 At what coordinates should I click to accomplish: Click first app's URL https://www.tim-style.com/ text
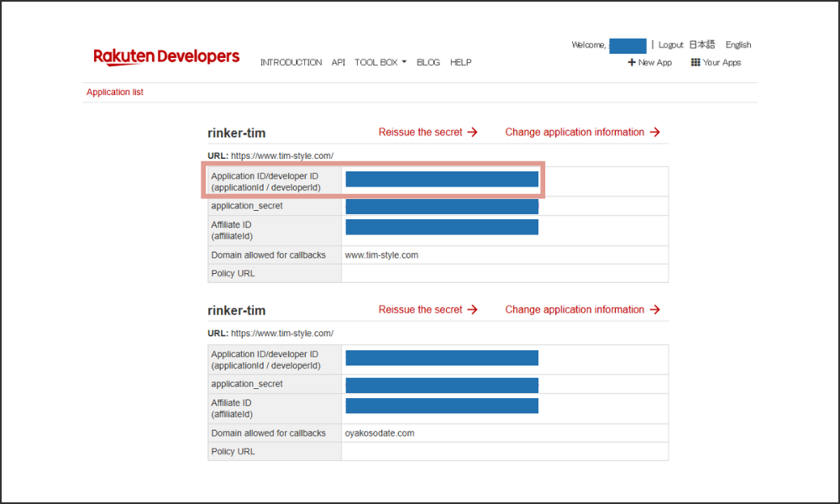tap(281, 156)
